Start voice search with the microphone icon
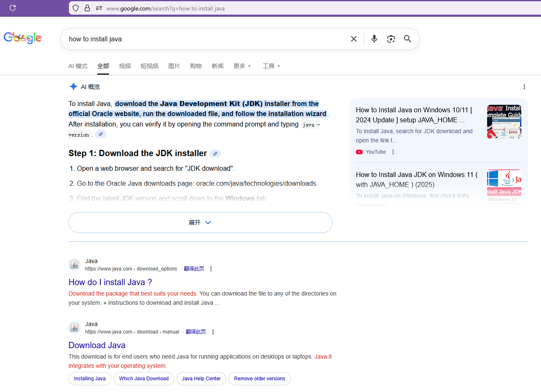 click(374, 39)
